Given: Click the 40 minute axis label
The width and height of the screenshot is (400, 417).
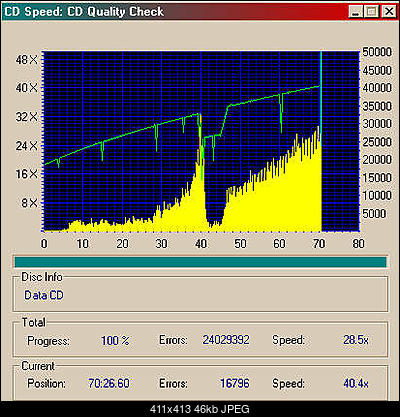Looking at the screenshot, I should 201,244.
